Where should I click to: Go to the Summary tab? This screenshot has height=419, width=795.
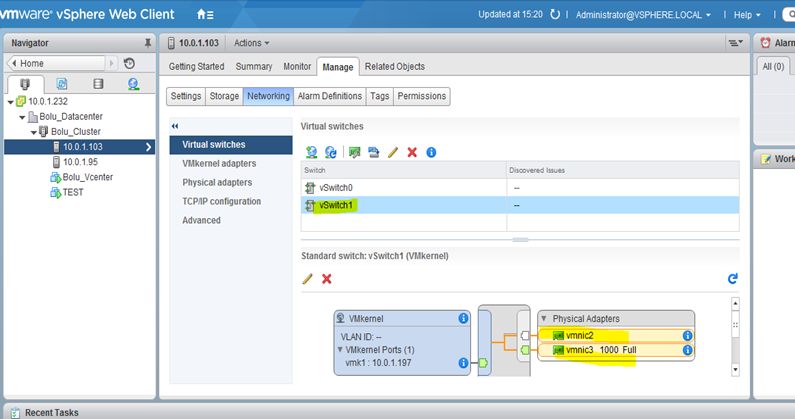coord(254,66)
